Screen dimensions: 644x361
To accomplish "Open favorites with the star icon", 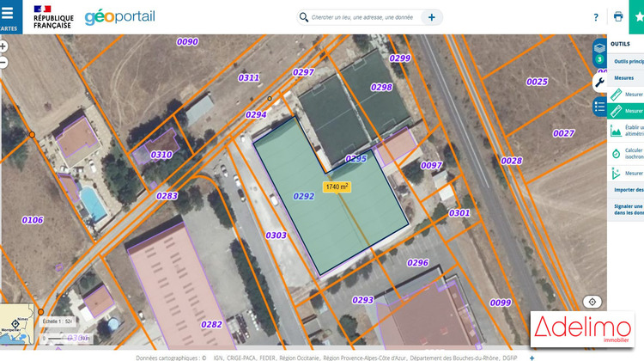I will tap(638, 17).
